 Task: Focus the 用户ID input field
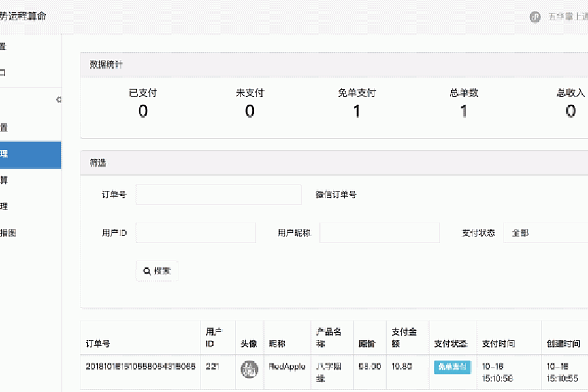pyautogui.click(x=195, y=233)
